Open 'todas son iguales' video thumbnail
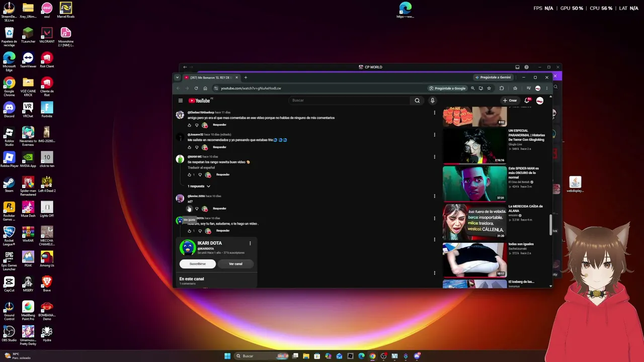This screenshot has width=644, height=362. click(x=474, y=259)
